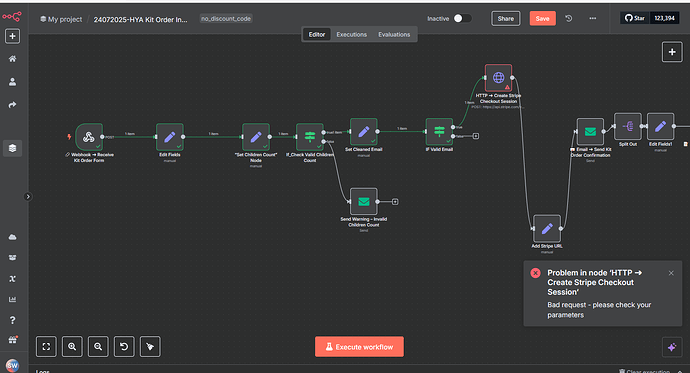Toggle the workflow Inactive switch
Viewport: 690px width, 373px height.
pyautogui.click(x=462, y=18)
